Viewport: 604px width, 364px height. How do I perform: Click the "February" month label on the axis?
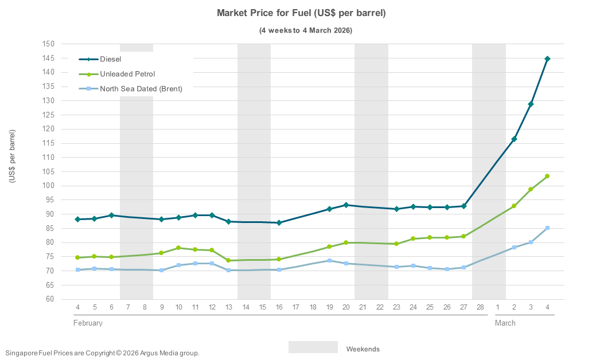[x=88, y=323]
